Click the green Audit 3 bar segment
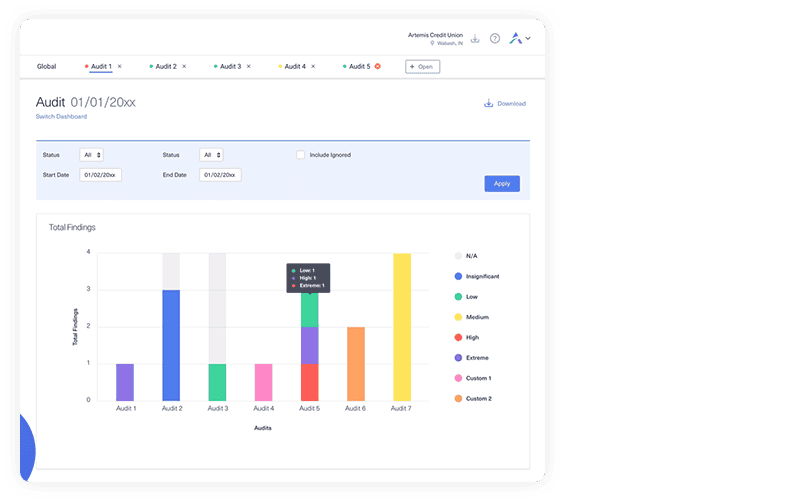This screenshot has width=800, height=500. [217, 382]
